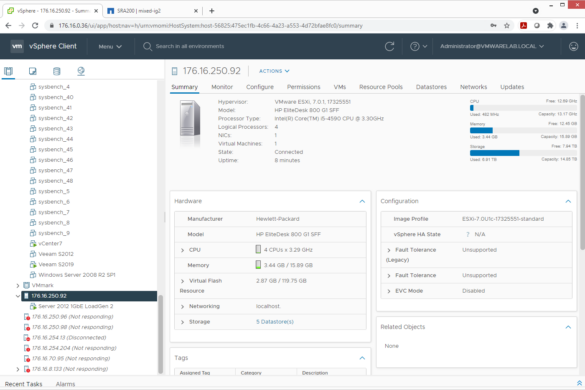
Task: Switch to the Networks tab
Action: point(473,87)
